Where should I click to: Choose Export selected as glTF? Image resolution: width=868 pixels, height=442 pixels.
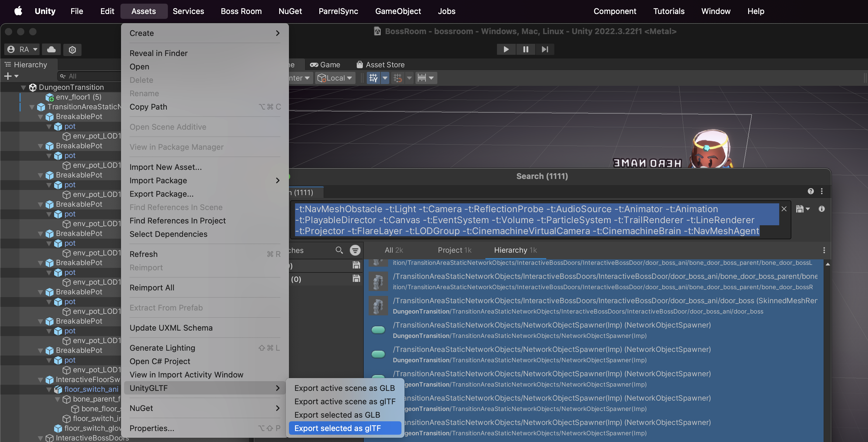coord(345,428)
